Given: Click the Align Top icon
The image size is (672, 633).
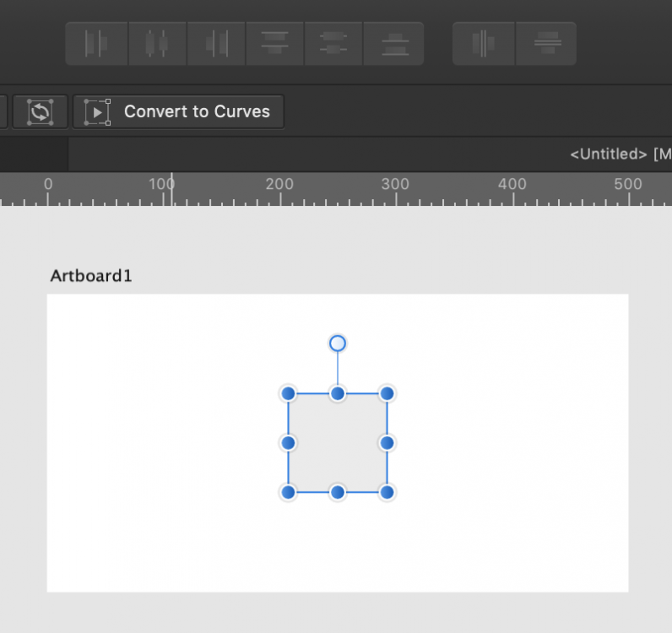Looking at the screenshot, I should 275,44.
